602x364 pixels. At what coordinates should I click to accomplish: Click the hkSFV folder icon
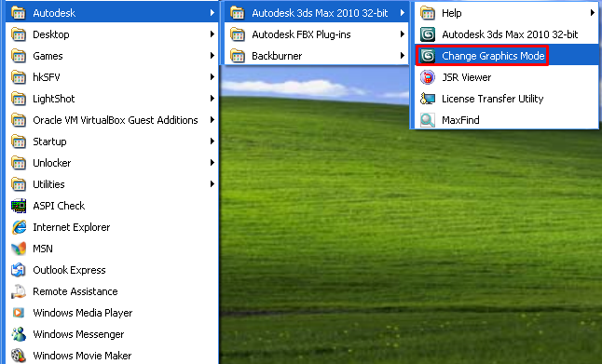(x=19, y=77)
